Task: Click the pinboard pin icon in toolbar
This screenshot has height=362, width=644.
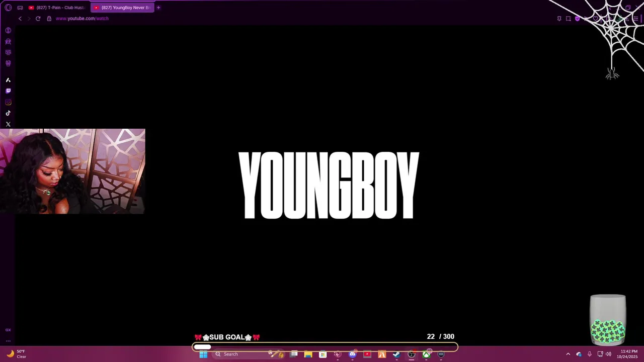Action: (559, 19)
